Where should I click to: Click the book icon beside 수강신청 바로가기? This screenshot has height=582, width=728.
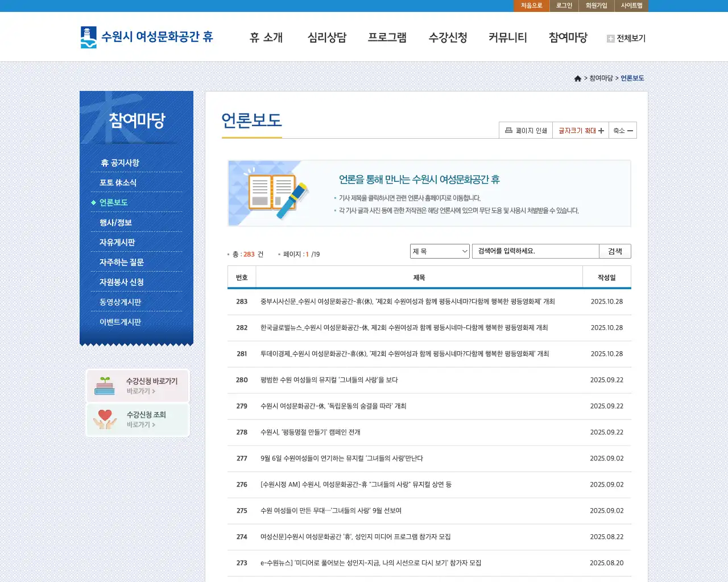point(104,385)
